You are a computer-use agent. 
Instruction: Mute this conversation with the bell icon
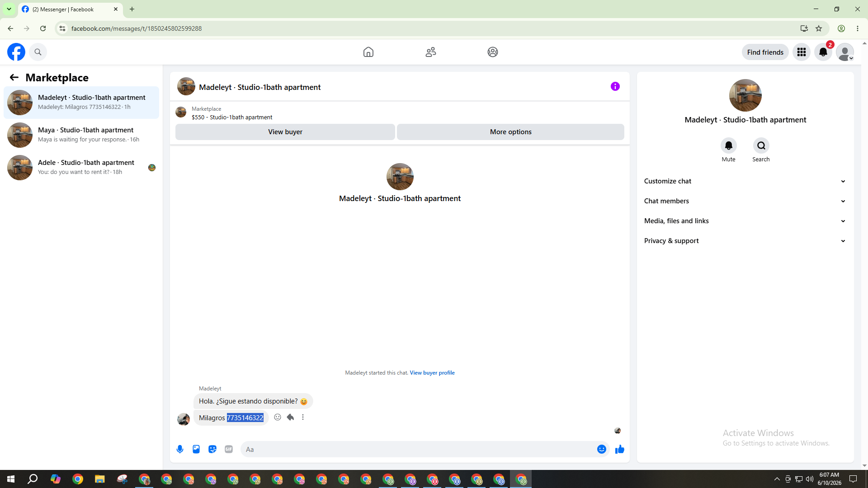click(x=728, y=145)
